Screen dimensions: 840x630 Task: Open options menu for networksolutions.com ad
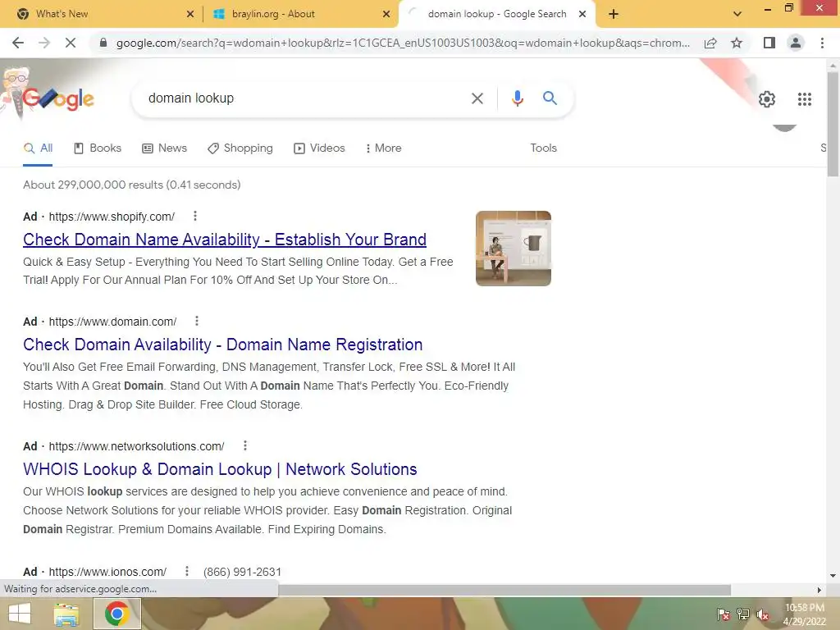[244, 445]
